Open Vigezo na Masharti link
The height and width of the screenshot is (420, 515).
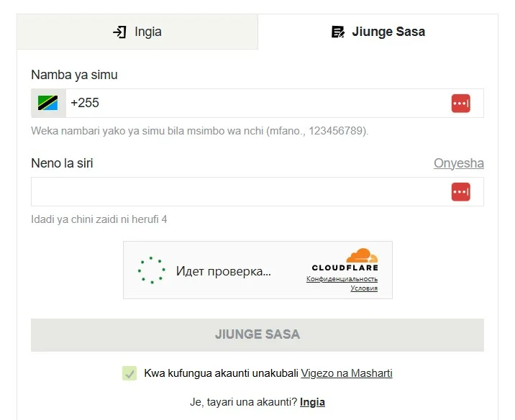(347, 373)
